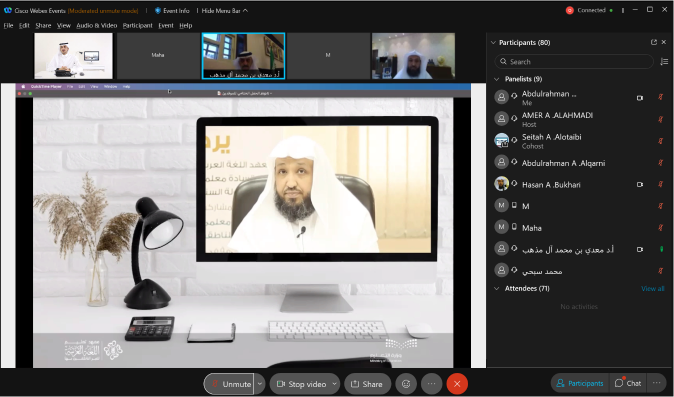Click camera icon on Abdulrahman (Me) row

(x=640, y=98)
